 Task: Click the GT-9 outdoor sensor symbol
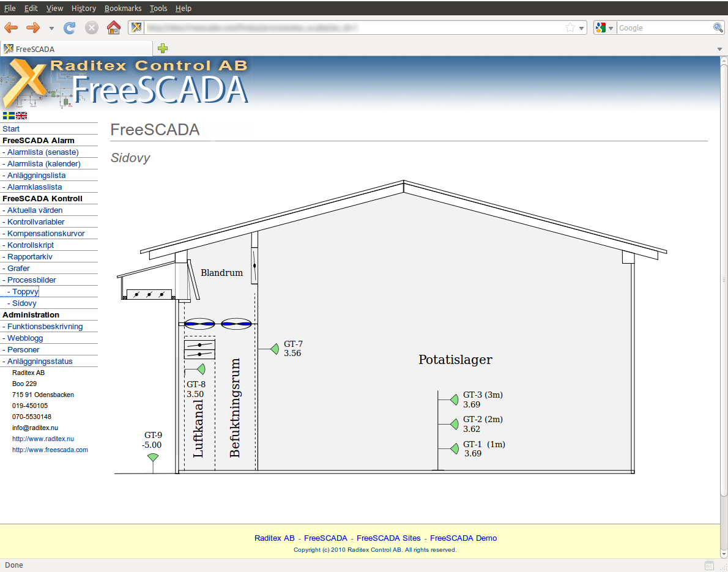[x=153, y=458]
